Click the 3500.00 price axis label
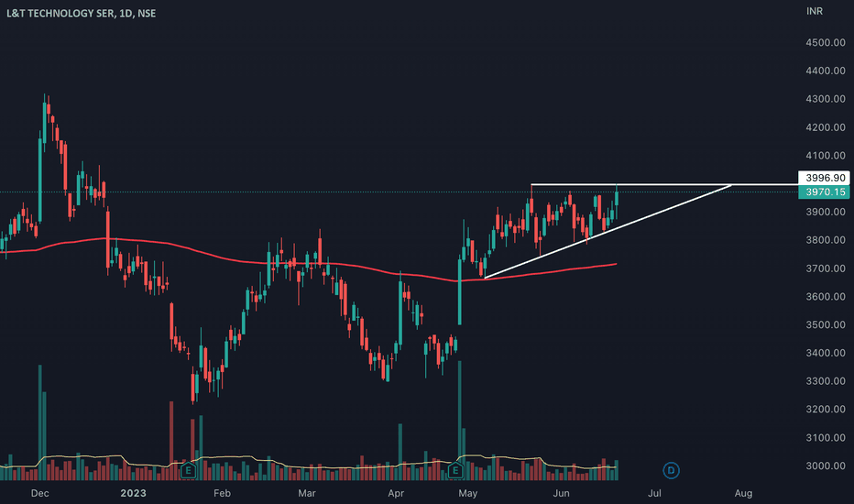854x504 pixels. pos(826,324)
